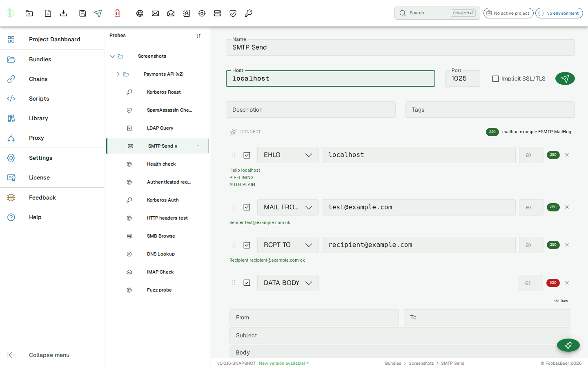Go to Scripts in sidebar
The image size is (588, 368).
[x=52, y=99]
